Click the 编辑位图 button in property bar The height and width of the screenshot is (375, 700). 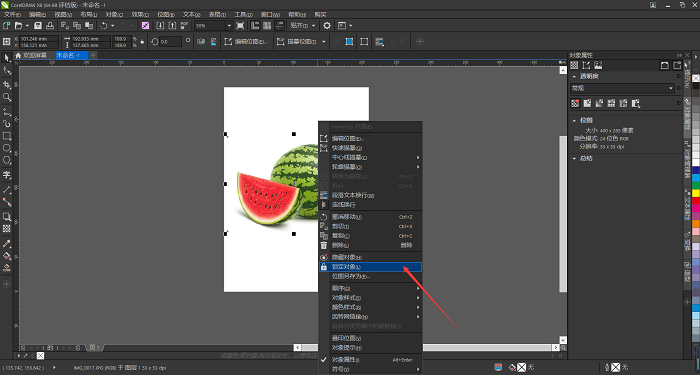coord(246,42)
